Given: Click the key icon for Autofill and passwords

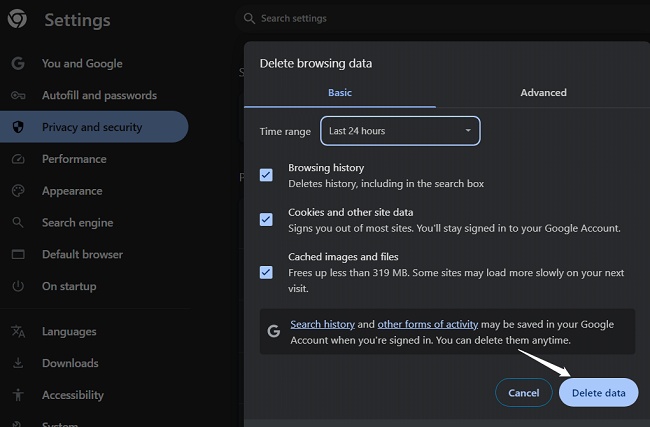Looking at the screenshot, I should click(18, 95).
